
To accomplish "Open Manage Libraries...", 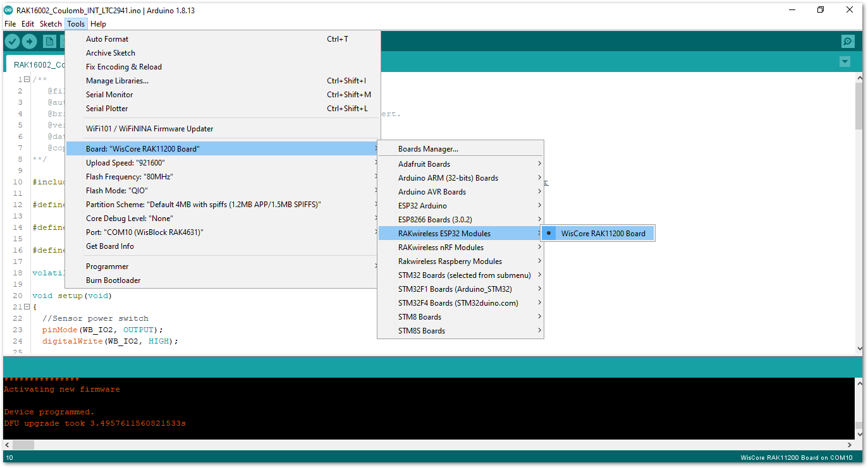I will tap(223, 81).
